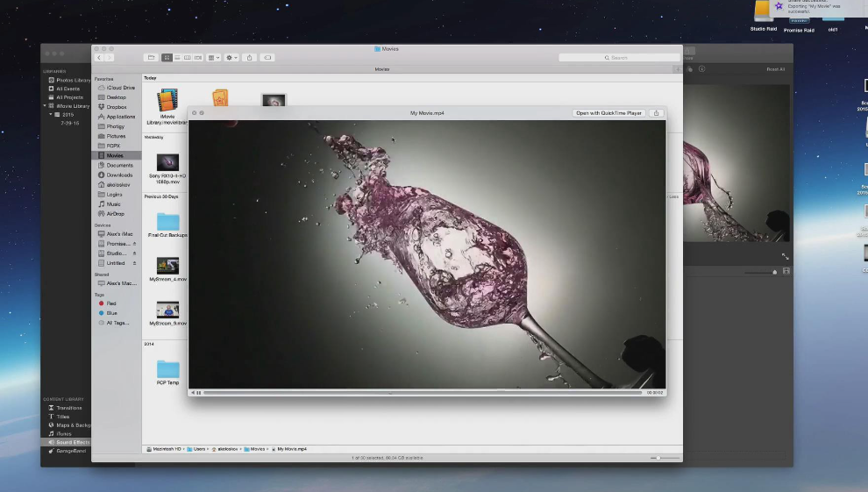Switch Finder to icon view
868x492 pixels.
167,58
